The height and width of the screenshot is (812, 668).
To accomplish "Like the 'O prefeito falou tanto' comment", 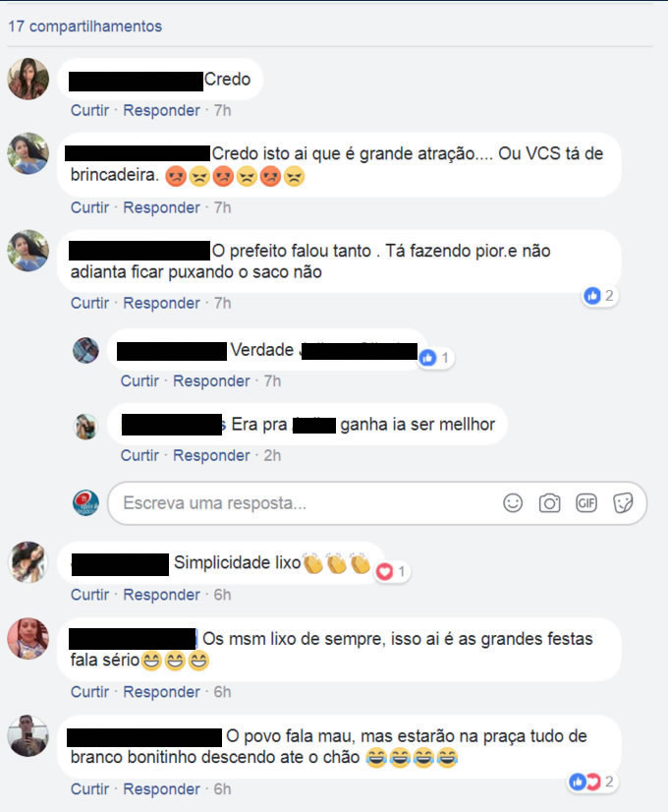I will pos(90,303).
